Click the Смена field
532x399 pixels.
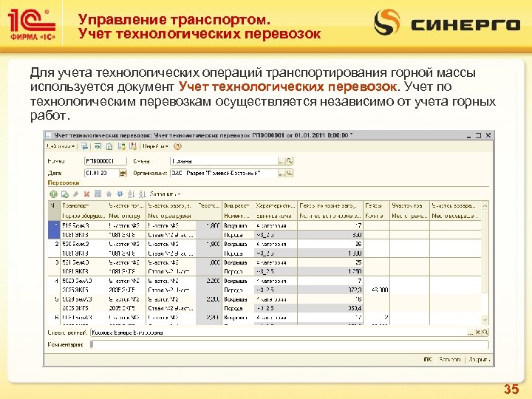[x=224, y=161]
